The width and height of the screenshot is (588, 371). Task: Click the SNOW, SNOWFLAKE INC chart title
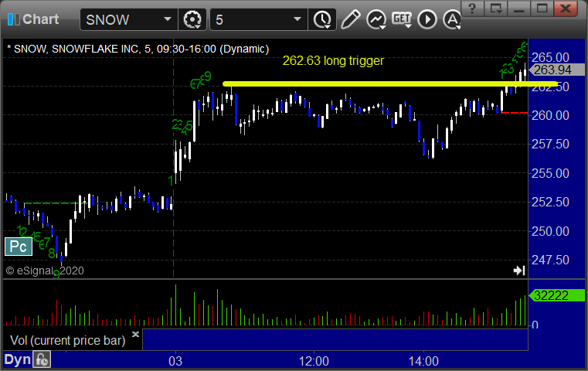(138, 49)
